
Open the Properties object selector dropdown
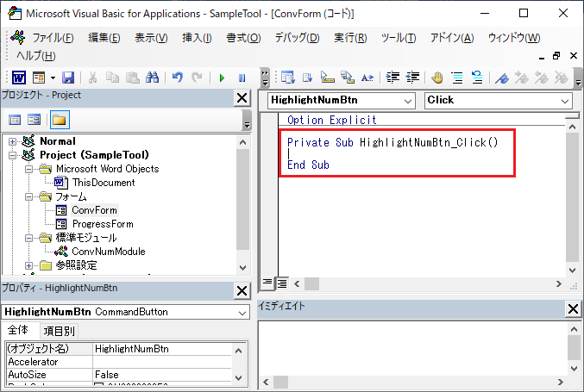(x=242, y=313)
